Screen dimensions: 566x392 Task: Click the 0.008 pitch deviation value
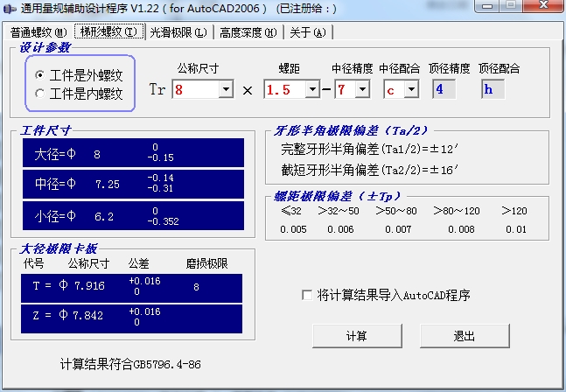tap(461, 229)
